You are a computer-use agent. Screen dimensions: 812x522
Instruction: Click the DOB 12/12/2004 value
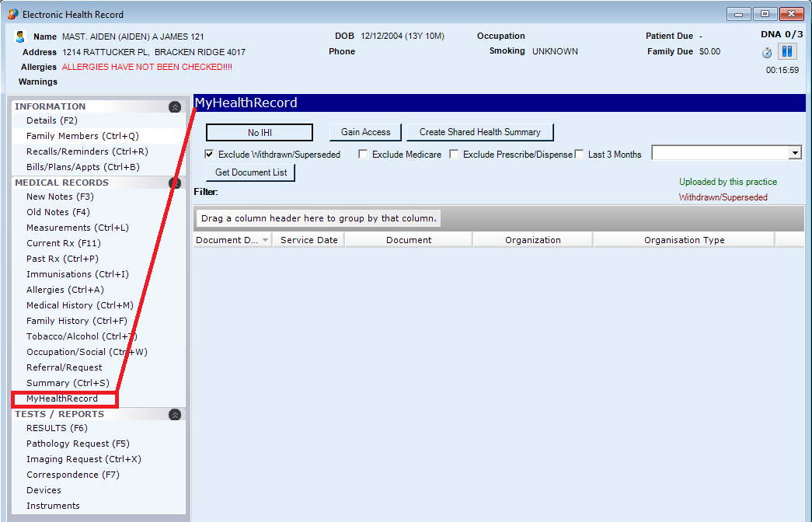click(x=403, y=36)
